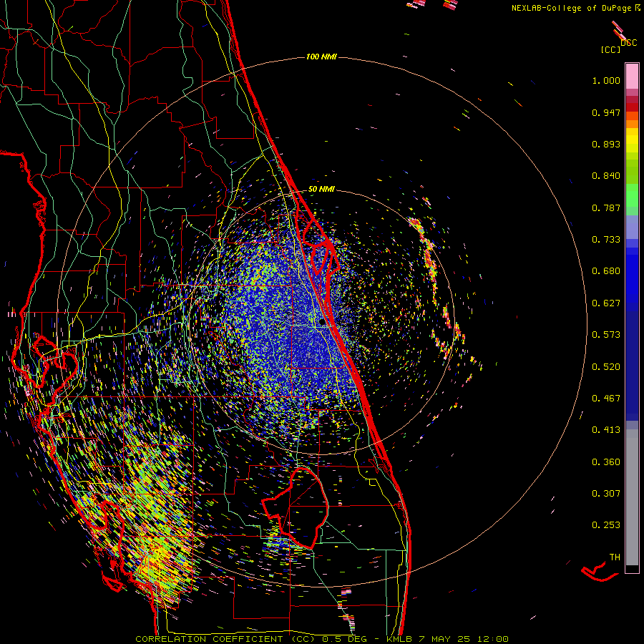Click the pink color band beside 1.000
This screenshot has width=644, height=644.
point(632,77)
